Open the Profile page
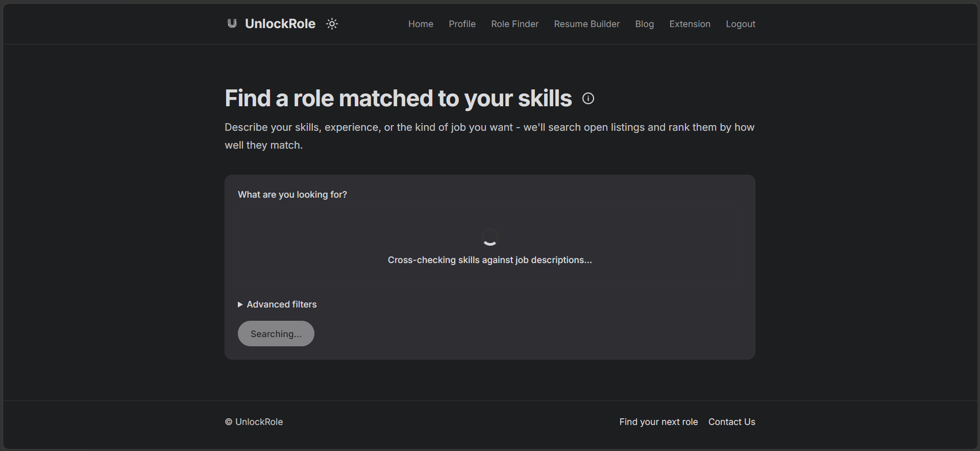 (462, 24)
